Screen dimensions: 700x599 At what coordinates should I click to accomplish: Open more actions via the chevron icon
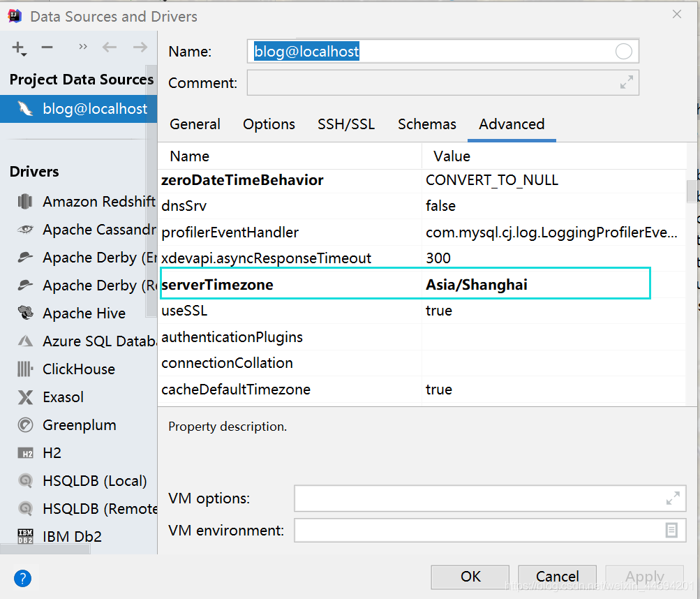click(x=82, y=47)
